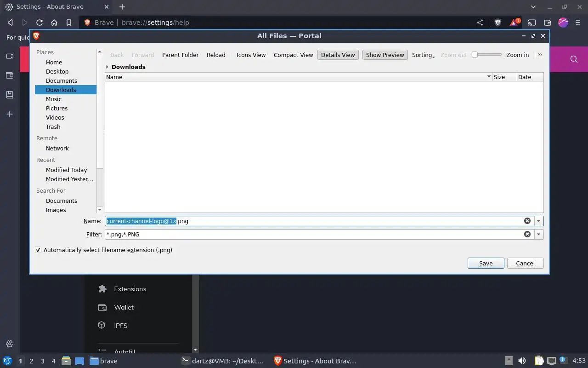Switch to Compact View
This screenshot has height=368, width=588.
coord(293,55)
